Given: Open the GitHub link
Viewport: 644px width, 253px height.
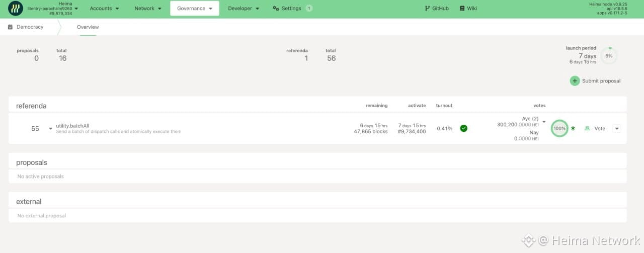Looking at the screenshot, I should (436, 9).
